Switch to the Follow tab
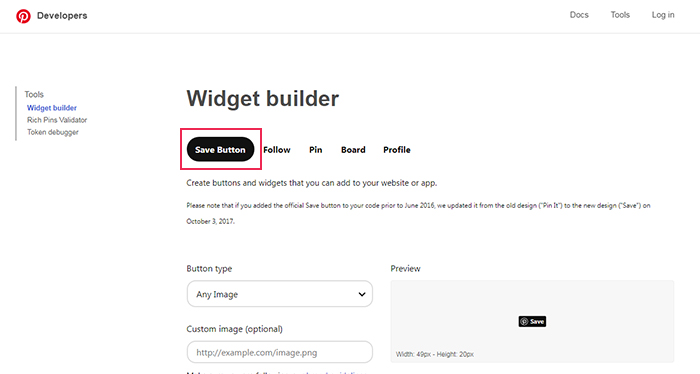This screenshot has height=374, width=700. pos(277,150)
